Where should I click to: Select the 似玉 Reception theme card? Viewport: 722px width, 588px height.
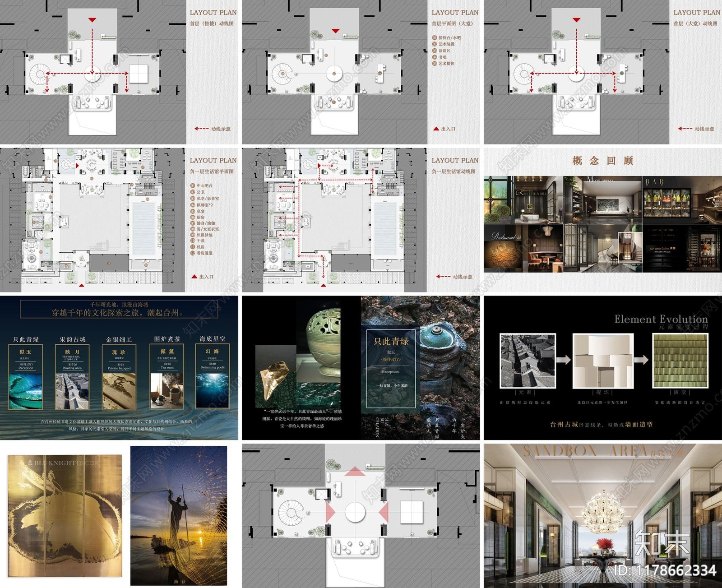pos(26,377)
